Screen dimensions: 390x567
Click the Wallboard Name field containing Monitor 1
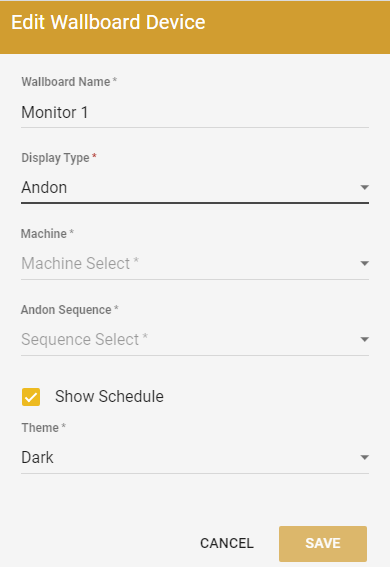pyautogui.click(x=195, y=112)
